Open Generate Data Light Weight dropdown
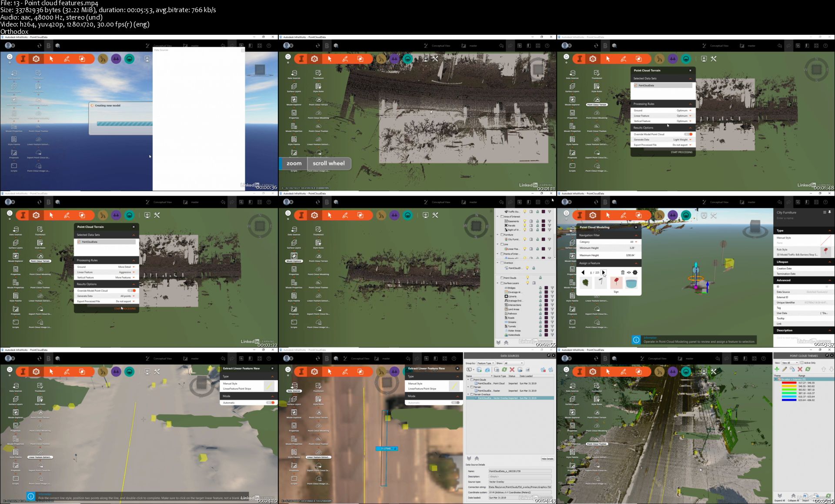835x504 pixels. point(682,139)
